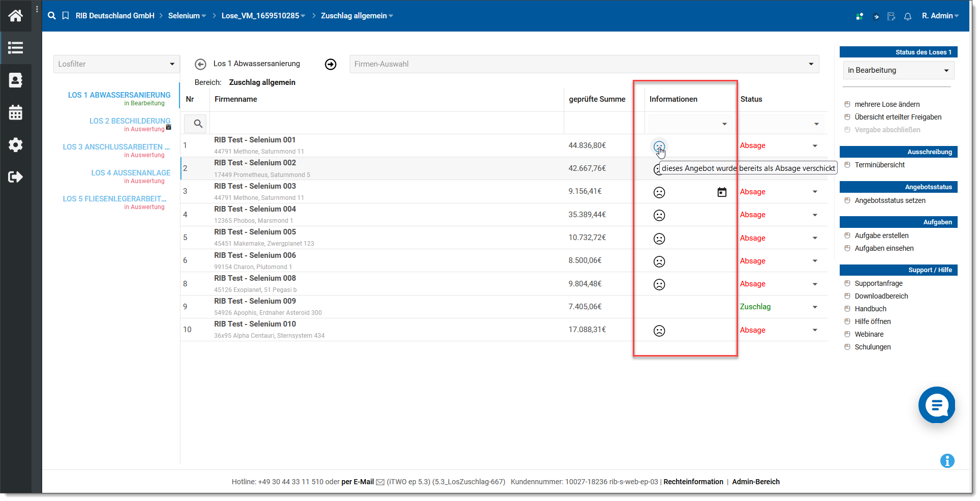Open the Selenium breadcrumb menu
This screenshot has height=501, width=980.
click(x=187, y=16)
